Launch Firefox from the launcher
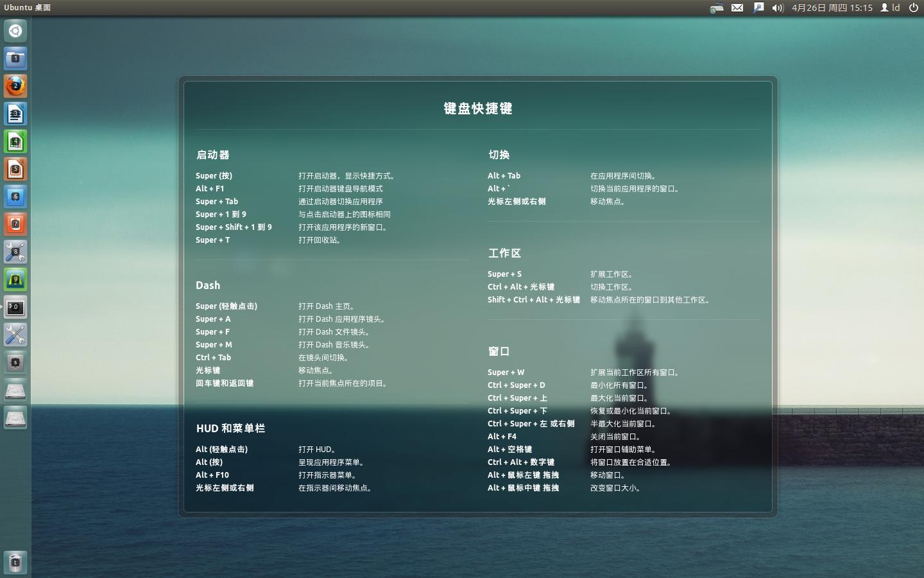The width and height of the screenshot is (924, 578). (x=15, y=86)
